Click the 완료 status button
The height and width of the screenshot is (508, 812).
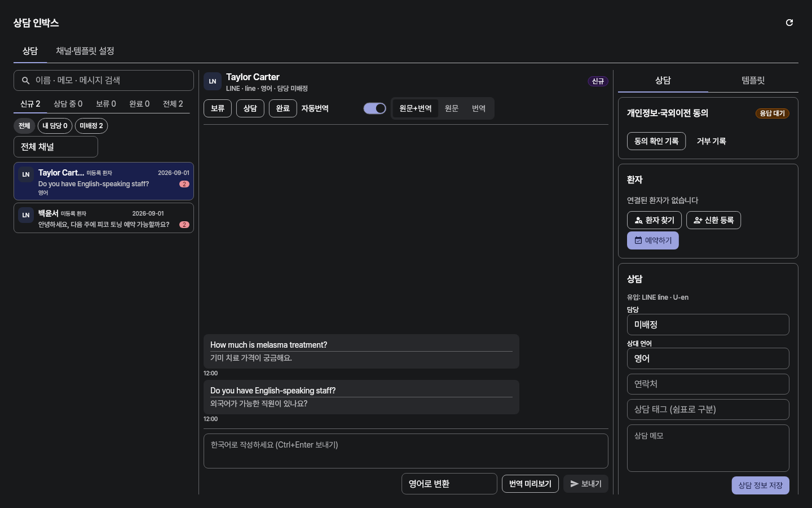click(283, 108)
